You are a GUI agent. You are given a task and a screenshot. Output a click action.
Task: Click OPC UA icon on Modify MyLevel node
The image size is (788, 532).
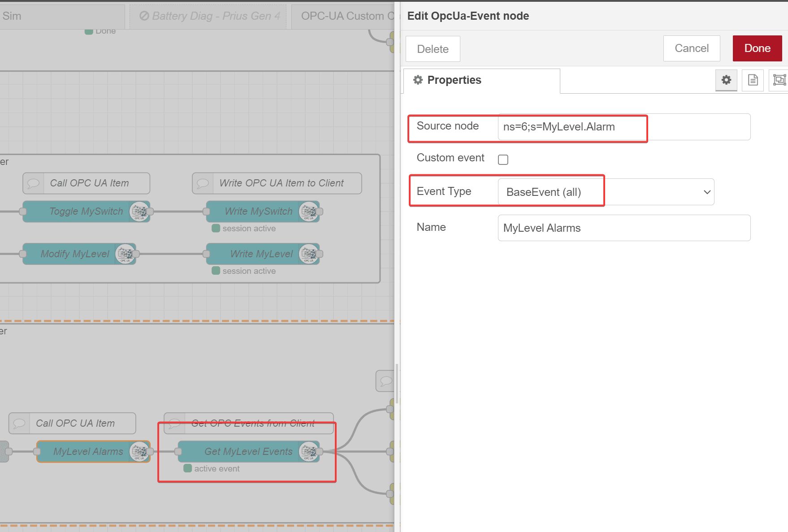(x=125, y=254)
